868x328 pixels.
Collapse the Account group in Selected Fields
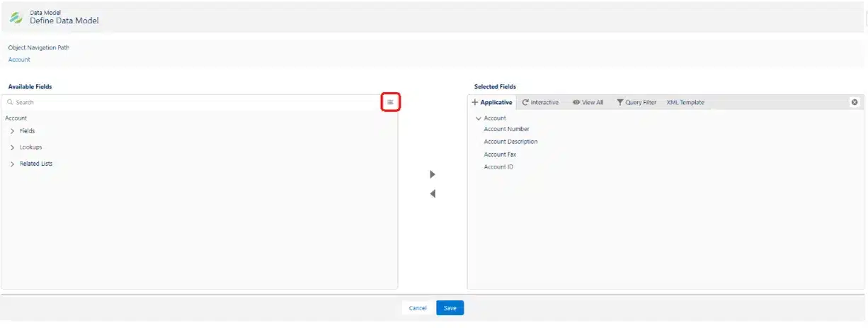pyautogui.click(x=479, y=118)
